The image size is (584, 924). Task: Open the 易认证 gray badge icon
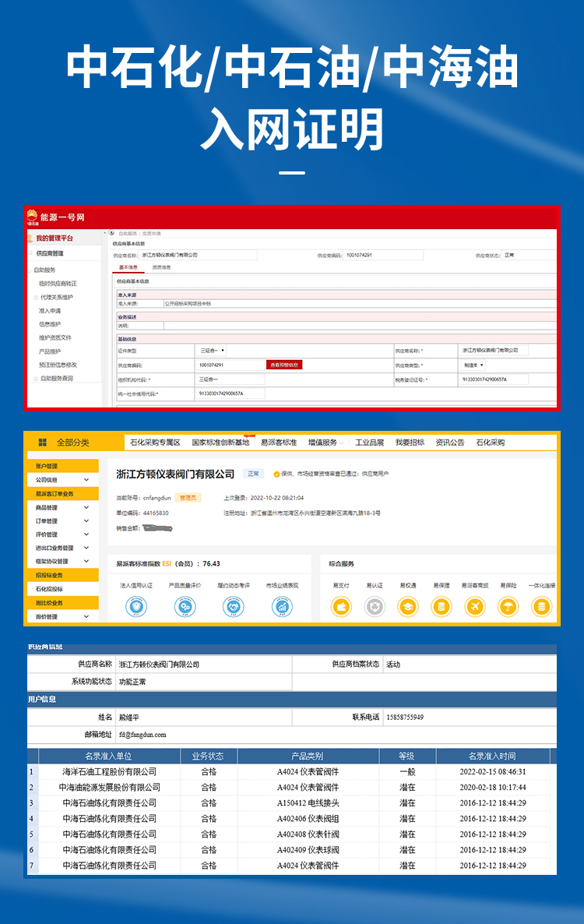pyautogui.click(x=375, y=606)
